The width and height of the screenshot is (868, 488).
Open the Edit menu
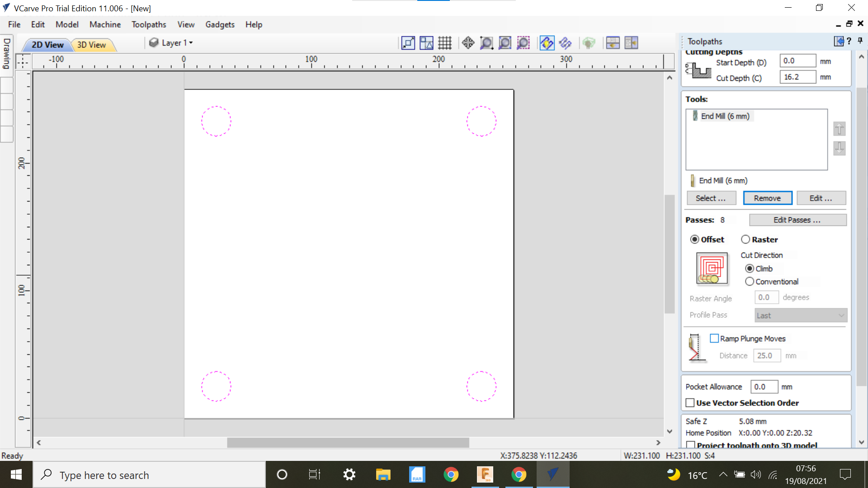[x=38, y=24]
